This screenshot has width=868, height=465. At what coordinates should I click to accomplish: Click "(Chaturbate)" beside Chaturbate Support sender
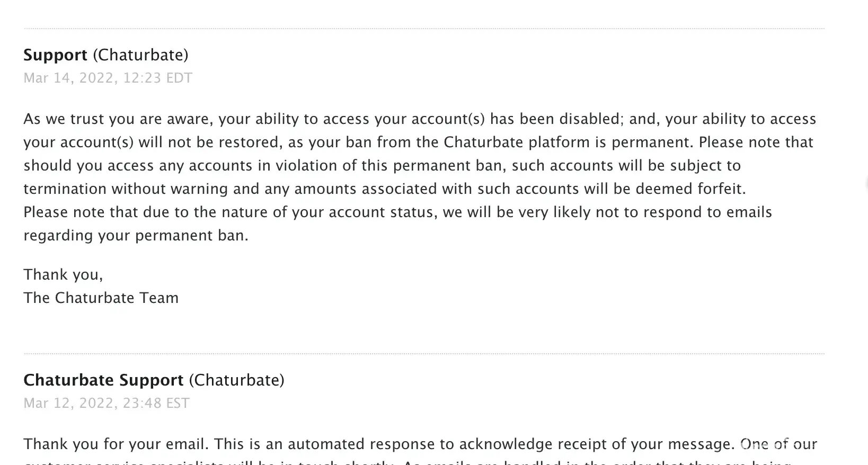[236, 380]
